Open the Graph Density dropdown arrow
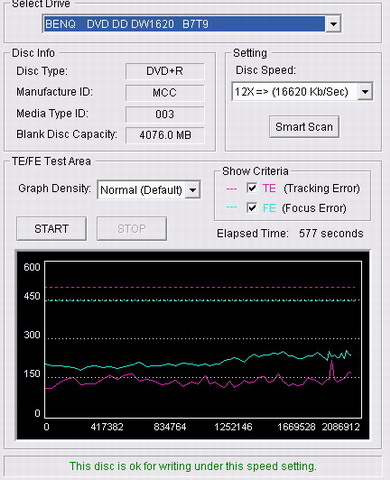Image resolution: width=390 pixels, height=480 pixels. click(193, 190)
